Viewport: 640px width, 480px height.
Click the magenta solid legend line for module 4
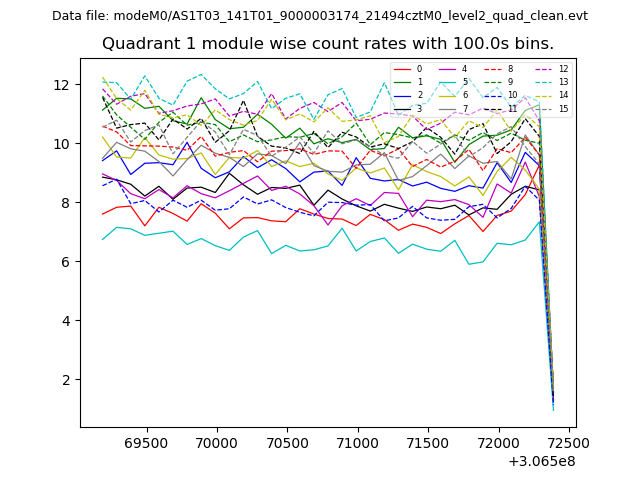tap(447, 69)
